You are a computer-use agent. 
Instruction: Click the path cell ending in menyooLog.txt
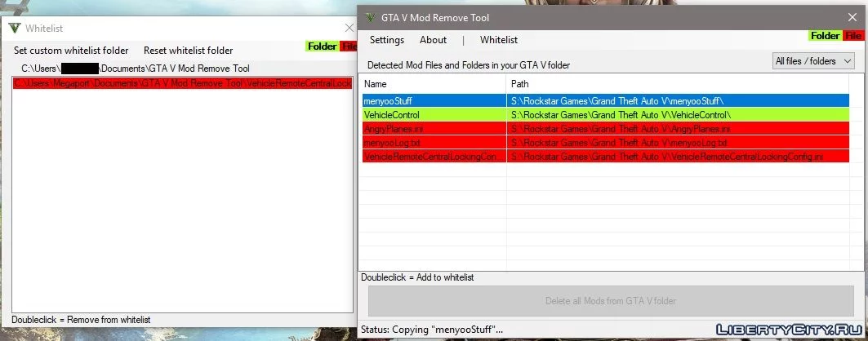678,143
